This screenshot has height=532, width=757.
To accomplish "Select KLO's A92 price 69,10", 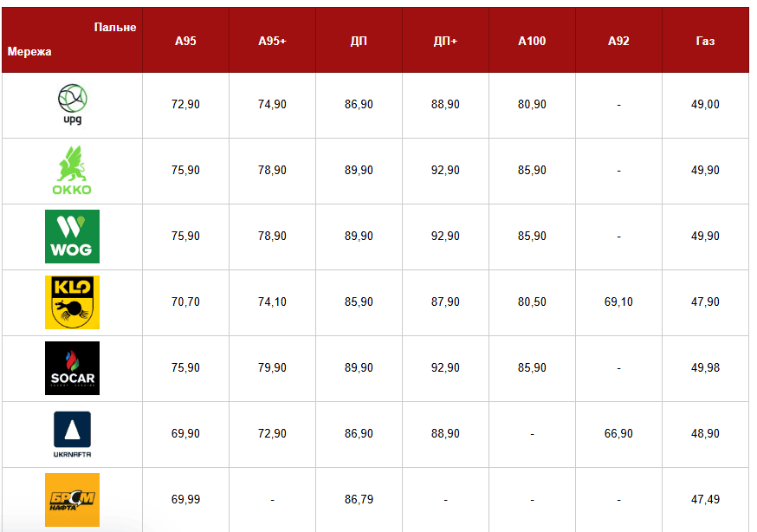I will (x=618, y=302).
